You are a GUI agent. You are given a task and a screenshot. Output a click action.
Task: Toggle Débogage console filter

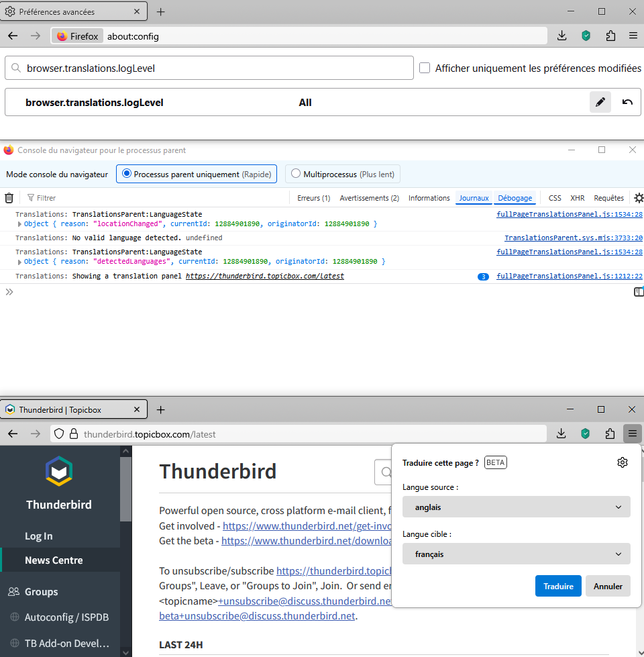tap(515, 198)
